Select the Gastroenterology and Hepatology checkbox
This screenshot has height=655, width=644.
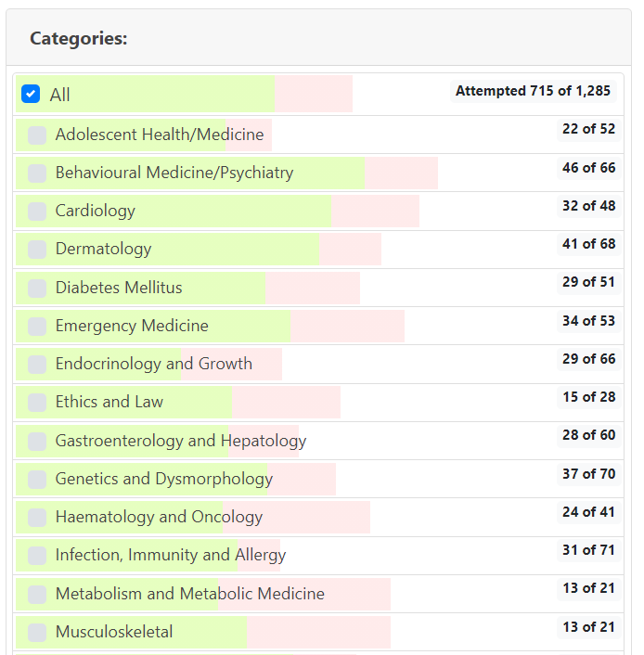(37, 442)
